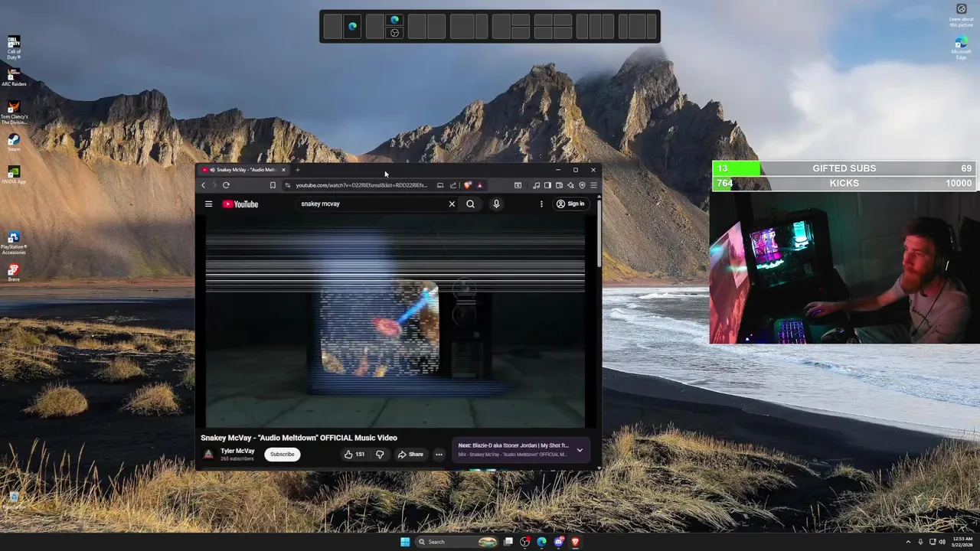Open Brave main hamburger menu
Viewport: 980px width, 551px height.
593,185
